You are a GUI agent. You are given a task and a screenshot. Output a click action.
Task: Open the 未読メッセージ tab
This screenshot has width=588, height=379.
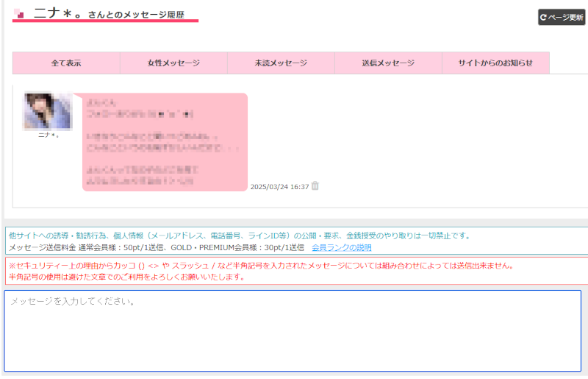[x=281, y=63]
